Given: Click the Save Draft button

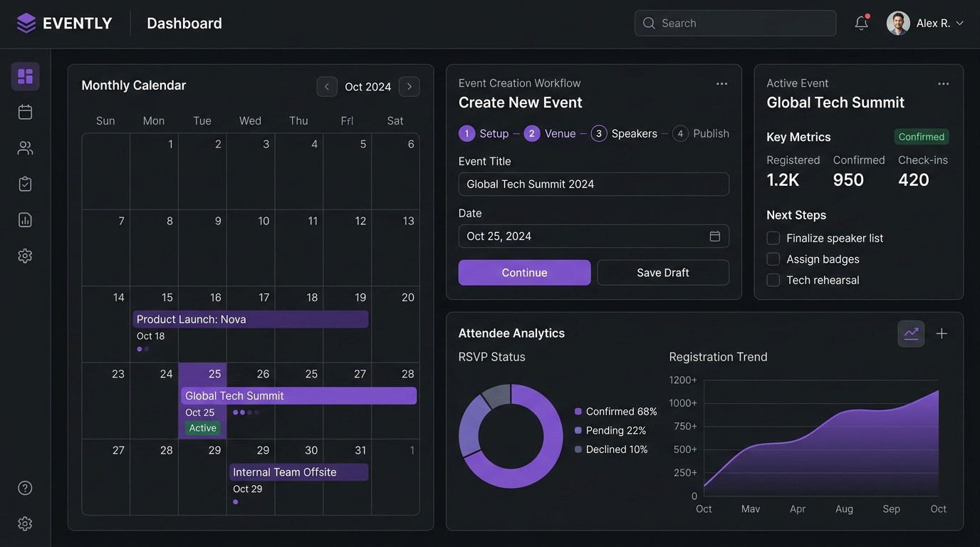Looking at the screenshot, I should 663,272.
